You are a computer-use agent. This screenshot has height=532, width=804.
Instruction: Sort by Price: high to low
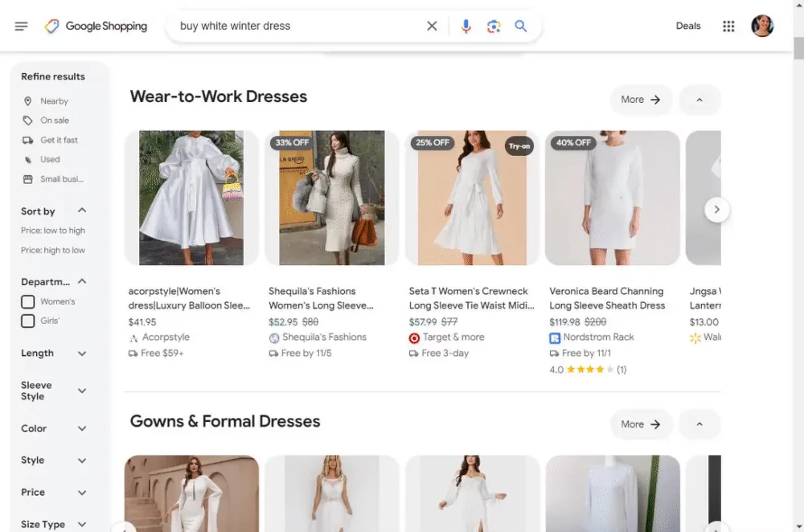click(53, 250)
